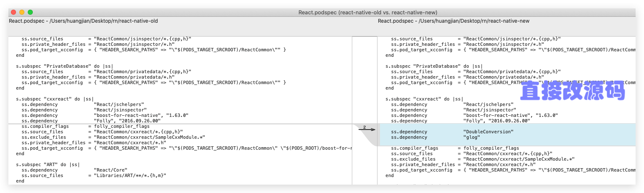This screenshot has height=193, width=644.
Task: Select the difference arrow numbered 2
Action: click(x=367, y=129)
